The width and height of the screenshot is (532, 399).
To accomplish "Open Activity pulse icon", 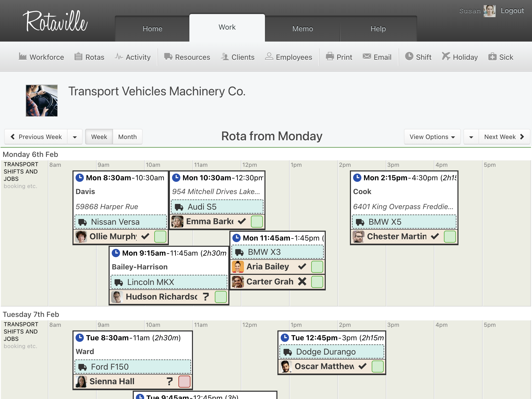I will point(119,56).
